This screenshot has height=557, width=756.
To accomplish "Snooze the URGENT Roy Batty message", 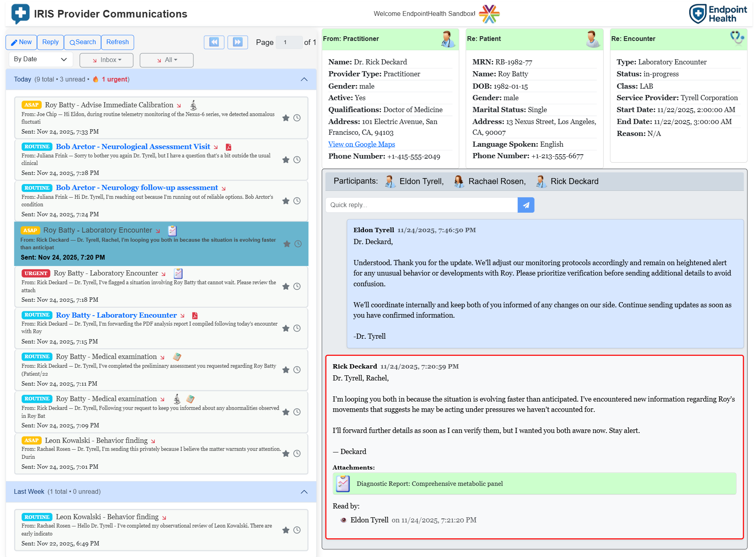I will click(297, 287).
